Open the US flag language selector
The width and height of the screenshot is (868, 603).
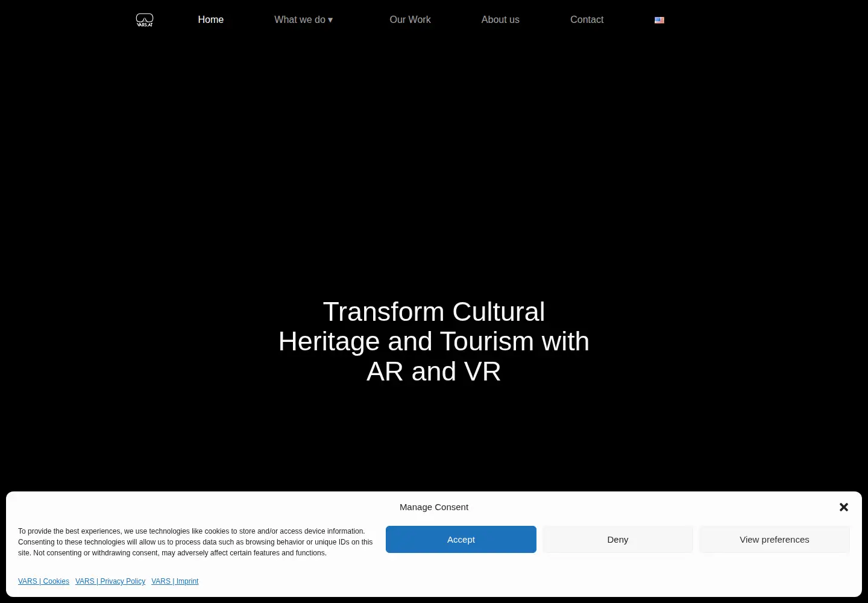pyautogui.click(x=659, y=20)
